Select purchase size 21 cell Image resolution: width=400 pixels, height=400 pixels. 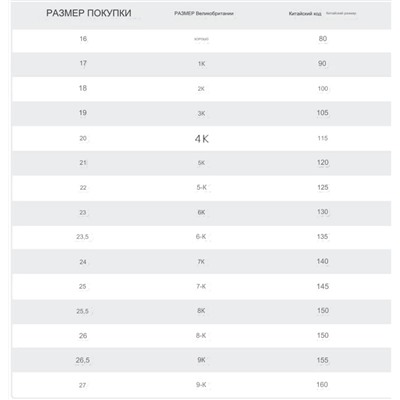point(83,163)
